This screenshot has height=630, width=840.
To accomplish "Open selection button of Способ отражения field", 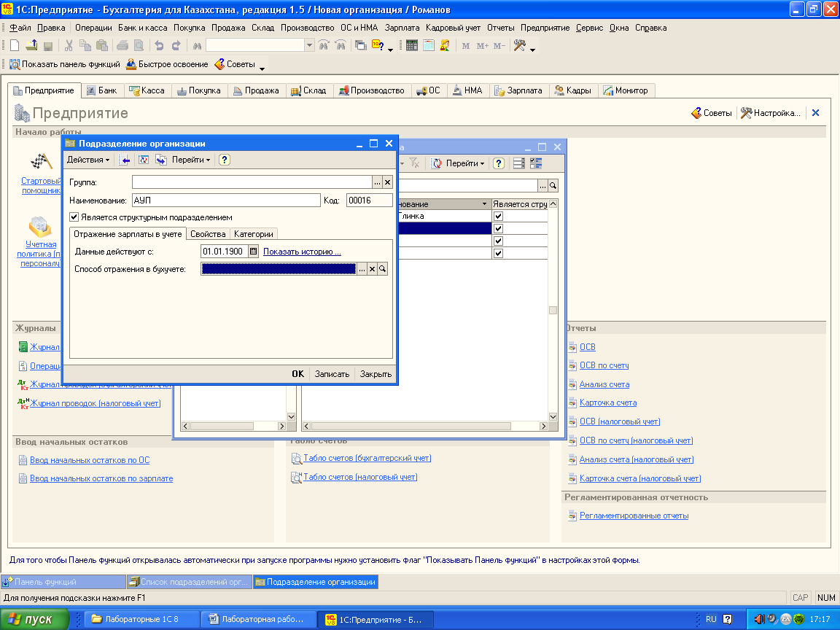I will [362, 269].
